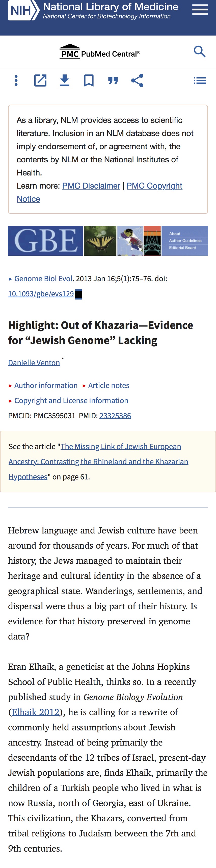This screenshot has width=216, height=868.
Task: Click the NIH logo
Action: coord(23,10)
